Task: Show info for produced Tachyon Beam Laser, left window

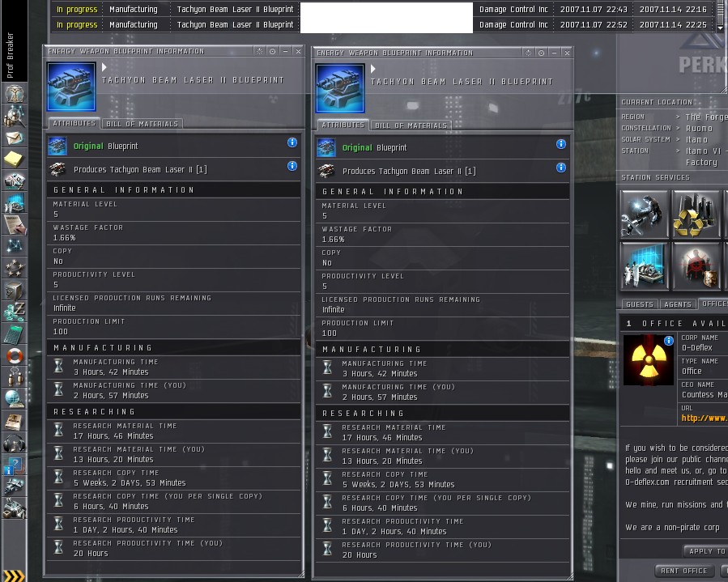Action: [x=292, y=166]
